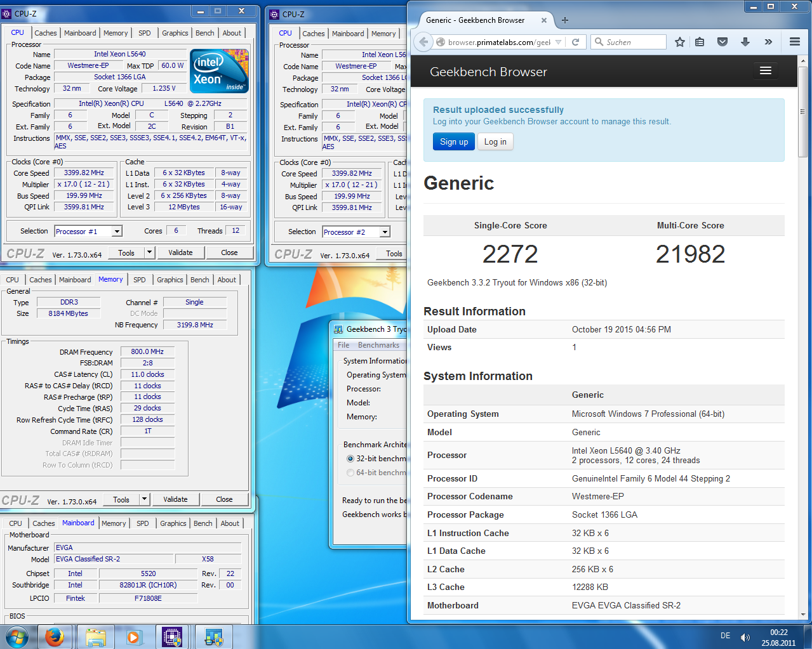Click the second CPU-Z window title icon

(275, 14)
